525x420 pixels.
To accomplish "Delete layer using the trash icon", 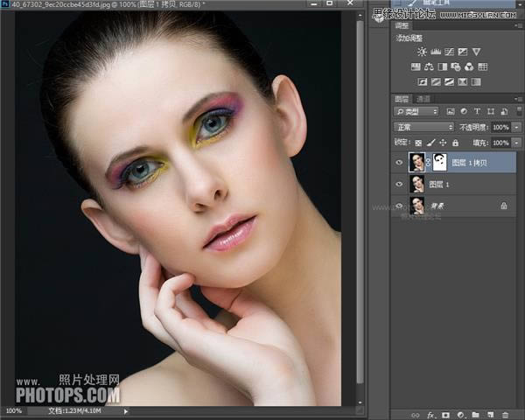I will click(505, 414).
